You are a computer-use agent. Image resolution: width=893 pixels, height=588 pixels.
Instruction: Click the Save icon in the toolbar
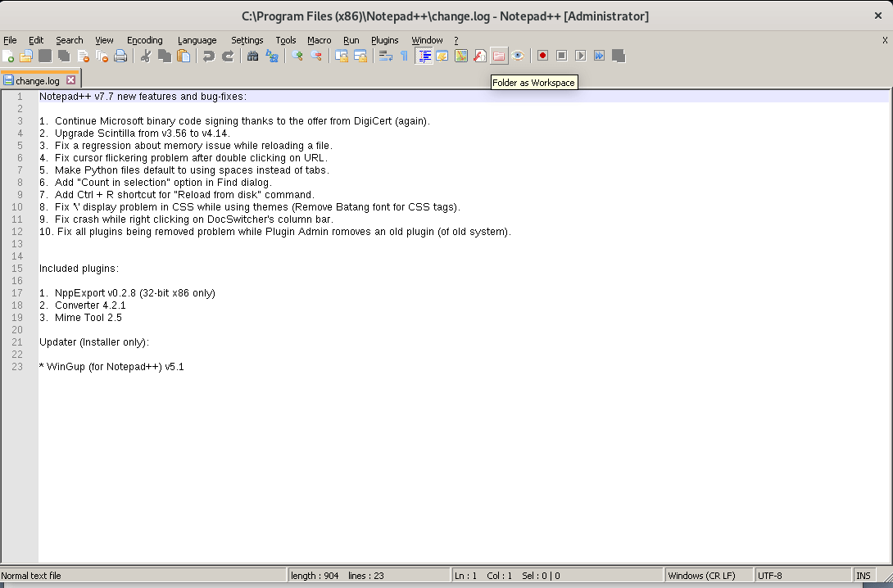45,56
